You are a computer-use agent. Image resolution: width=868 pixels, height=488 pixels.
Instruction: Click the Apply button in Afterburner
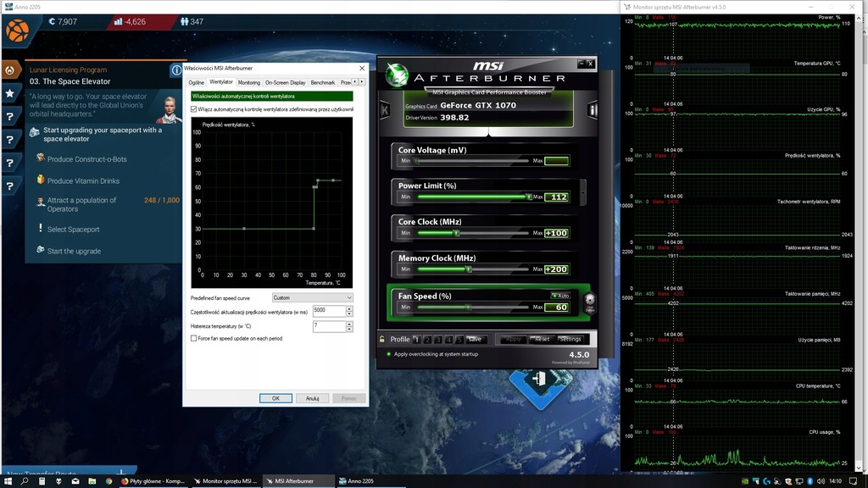coord(513,339)
